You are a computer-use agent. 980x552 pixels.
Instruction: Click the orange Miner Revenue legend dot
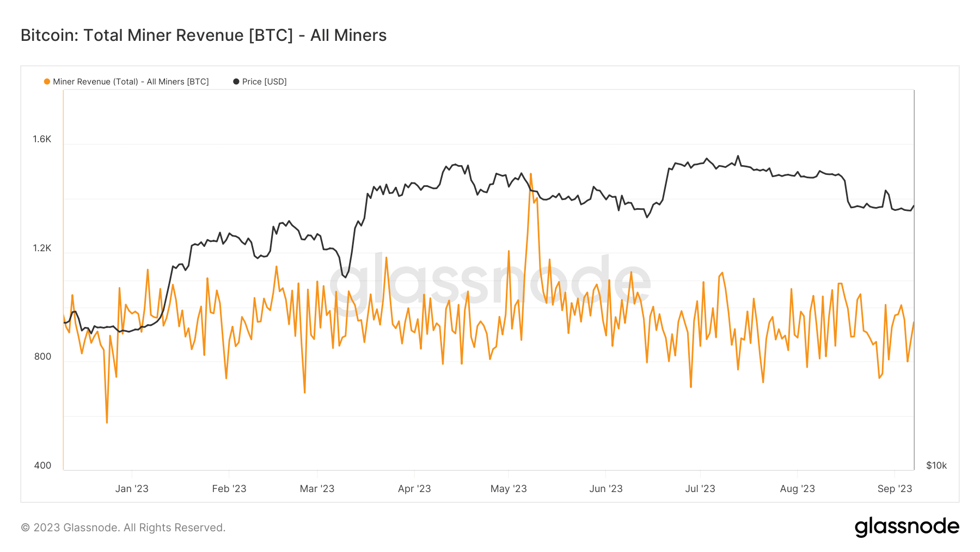47,82
